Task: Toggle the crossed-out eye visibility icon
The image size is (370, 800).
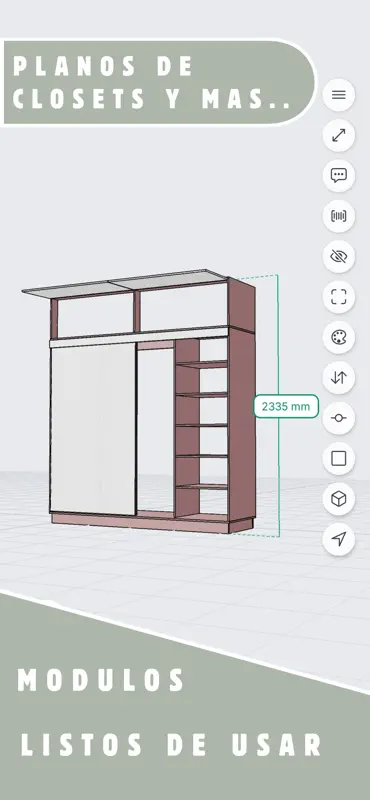Action: tap(338, 257)
